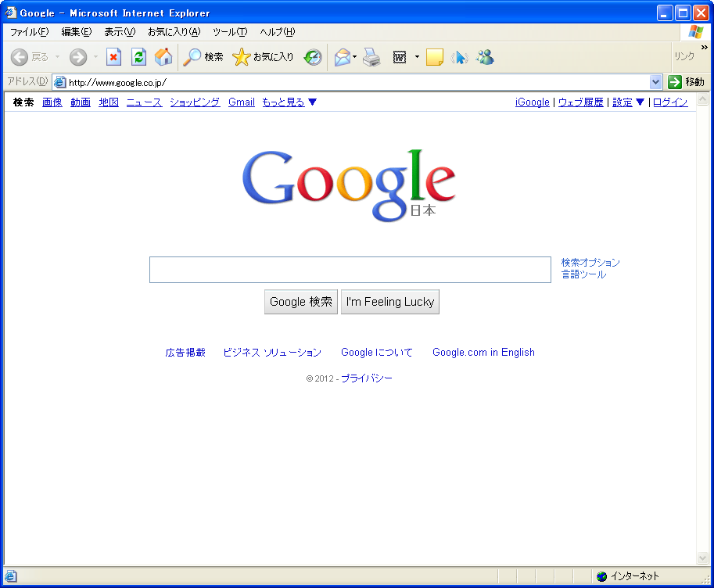The height and width of the screenshot is (588, 714).
Task: Click the Internet zone globe icon
Action: tap(602, 576)
